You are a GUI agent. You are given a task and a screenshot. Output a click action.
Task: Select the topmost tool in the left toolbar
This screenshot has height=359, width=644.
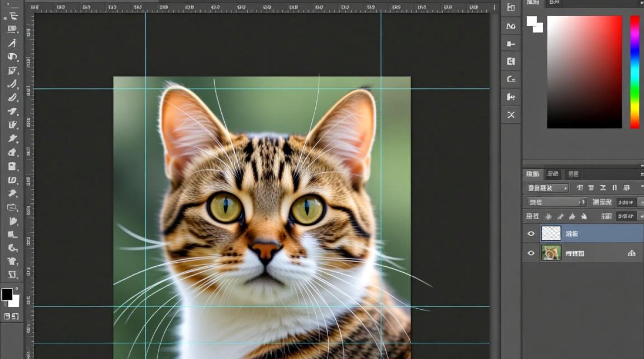[x=13, y=15]
